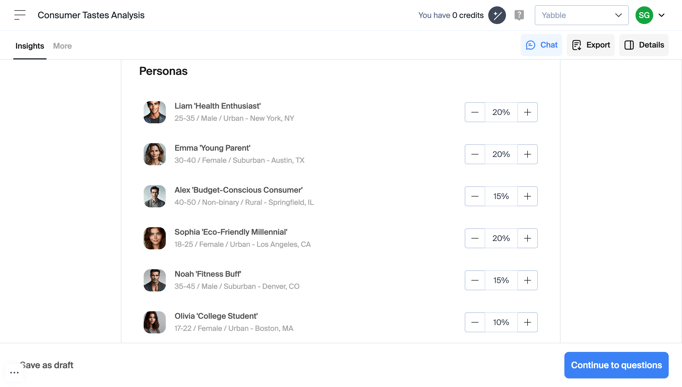682x387 pixels.
Task: Click the three-dots icon at bottom left
Action: pyautogui.click(x=14, y=372)
